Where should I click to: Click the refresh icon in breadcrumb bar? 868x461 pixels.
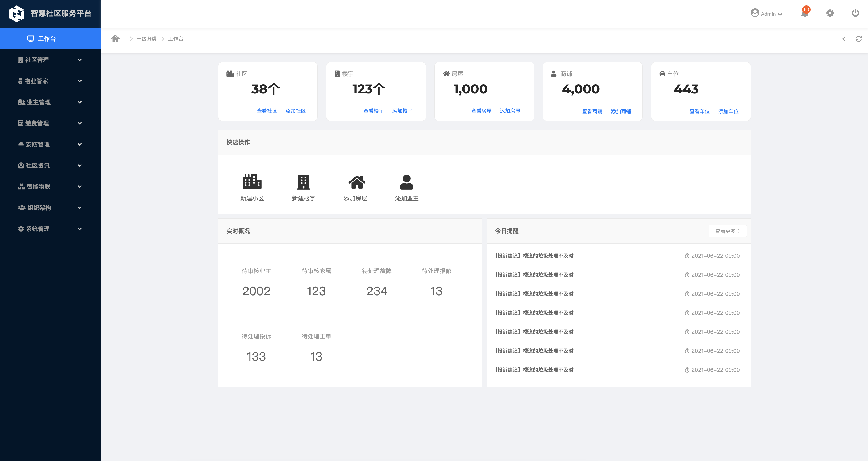tap(859, 39)
